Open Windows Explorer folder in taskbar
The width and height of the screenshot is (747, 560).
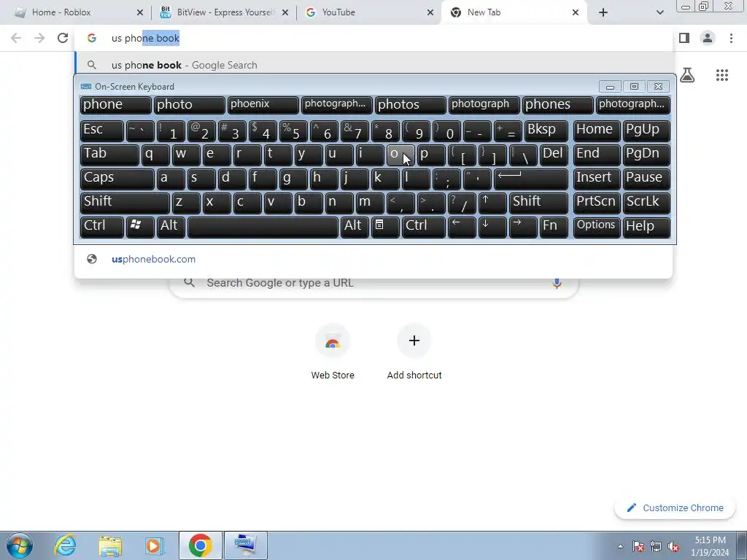110,545
